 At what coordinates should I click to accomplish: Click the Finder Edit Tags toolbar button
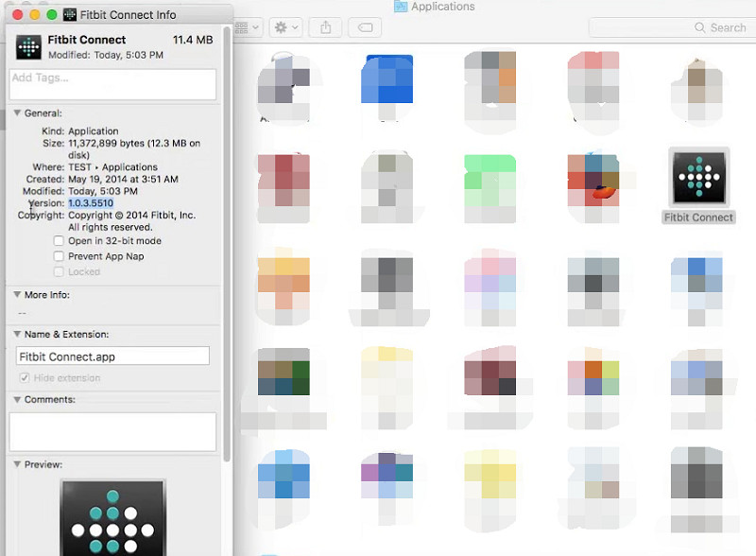click(x=365, y=27)
